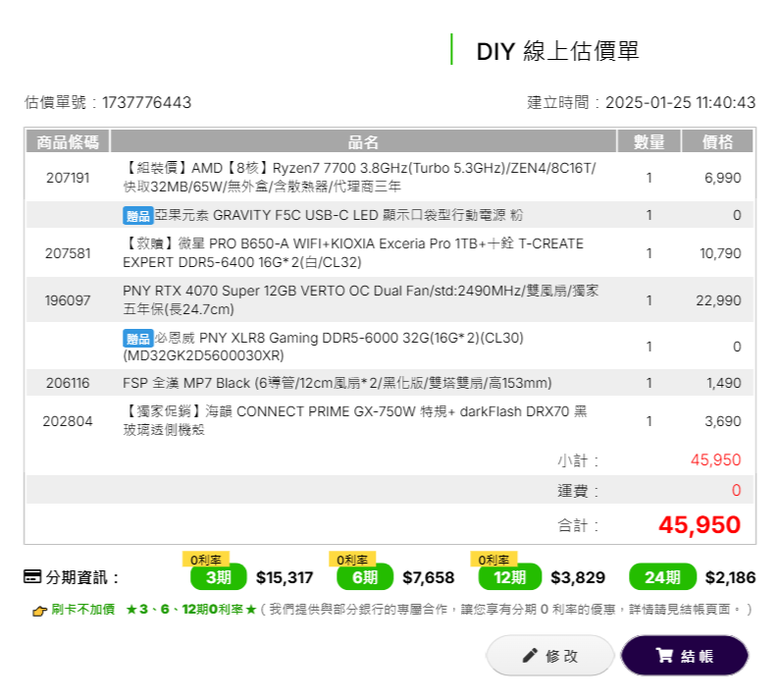
Task: Click the 刷卡不加價 green text
Action: [83, 609]
